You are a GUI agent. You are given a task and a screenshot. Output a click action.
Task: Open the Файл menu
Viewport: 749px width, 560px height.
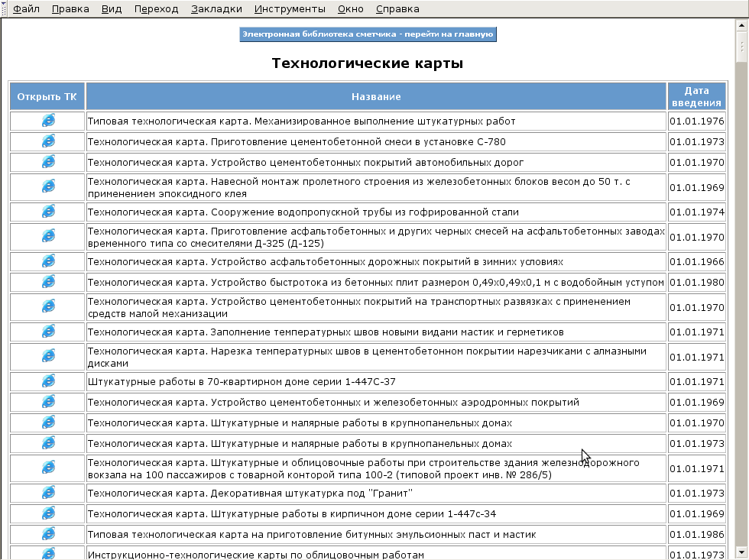(26, 9)
